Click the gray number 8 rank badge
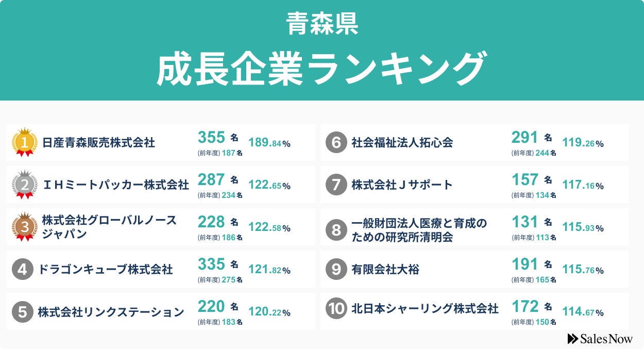The image size is (644, 349). coord(336,228)
